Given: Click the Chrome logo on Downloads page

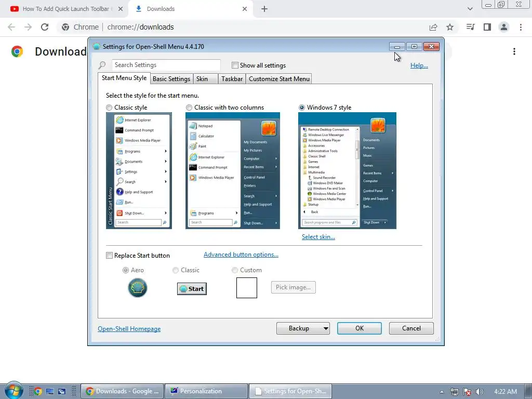Looking at the screenshot, I should 17,51.
